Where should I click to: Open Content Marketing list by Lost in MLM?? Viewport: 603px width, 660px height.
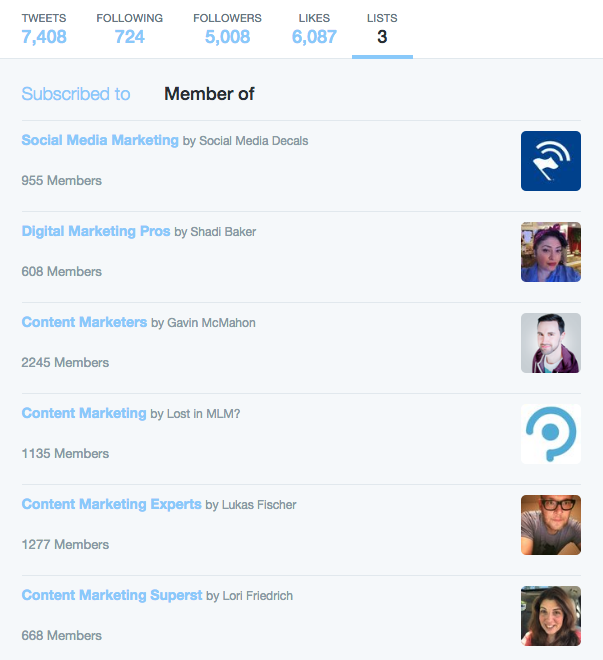tap(84, 413)
